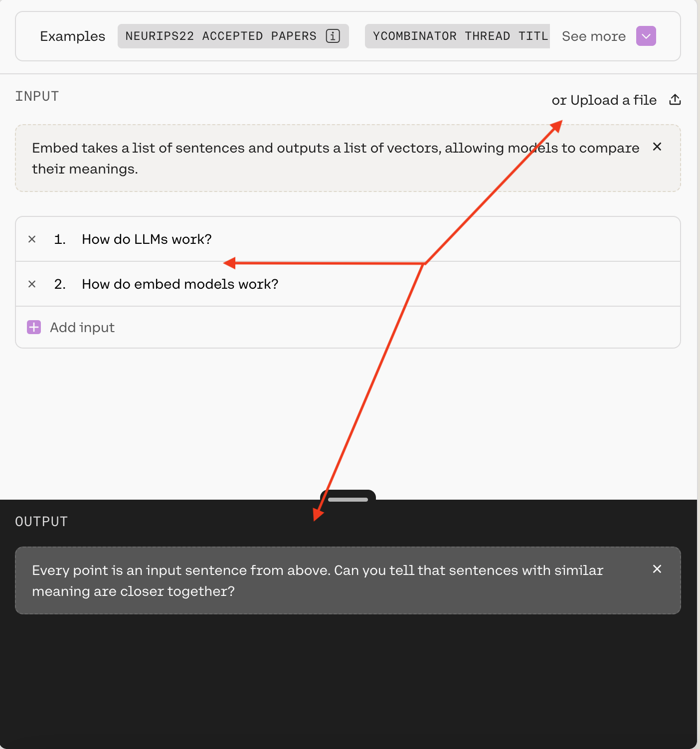The image size is (700, 749).
Task: Click the Add input label
Action: tap(82, 327)
